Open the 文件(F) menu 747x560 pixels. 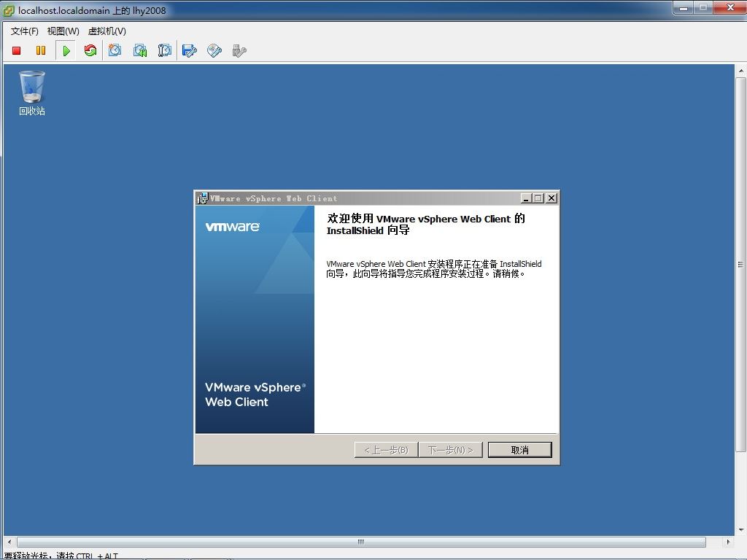[24, 31]
